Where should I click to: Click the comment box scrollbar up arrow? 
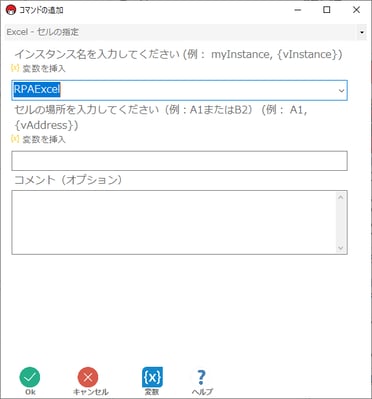341,197
